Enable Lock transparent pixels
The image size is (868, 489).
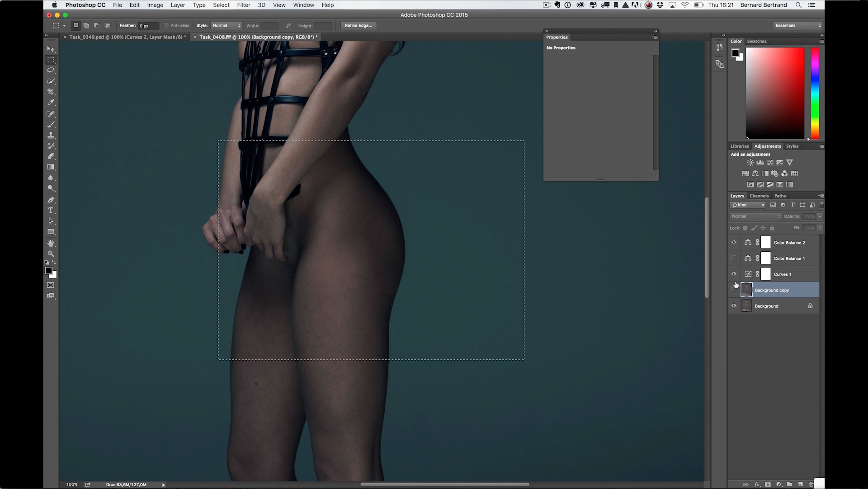click(745, 228)
